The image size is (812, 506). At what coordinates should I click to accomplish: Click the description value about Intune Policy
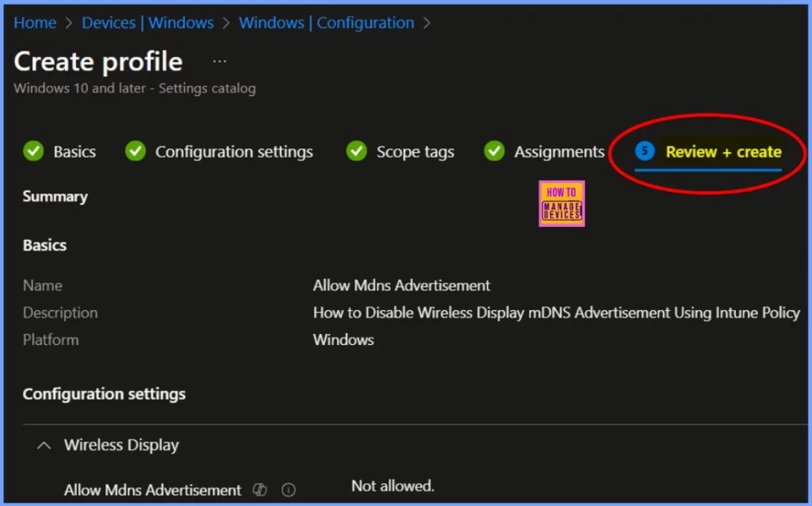(557, 312)
